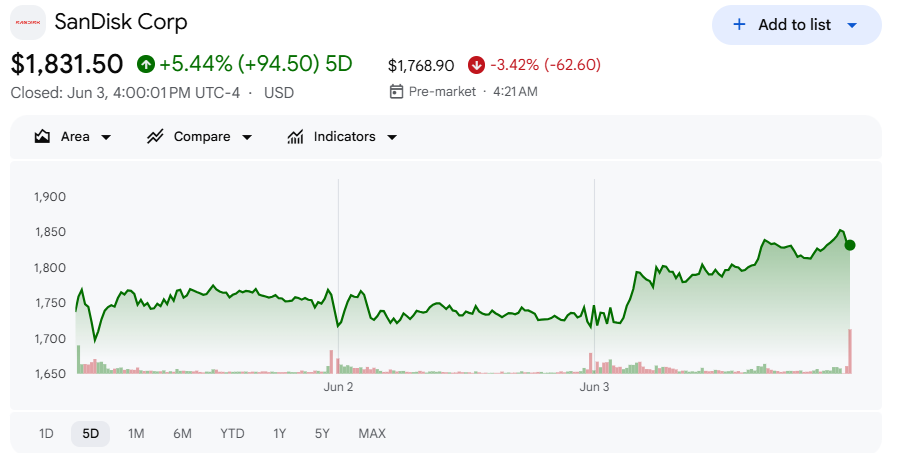This screenshot has width=899, height=453.
Task: Click the $1,831.50 closing price
Action: click(67, 64)
